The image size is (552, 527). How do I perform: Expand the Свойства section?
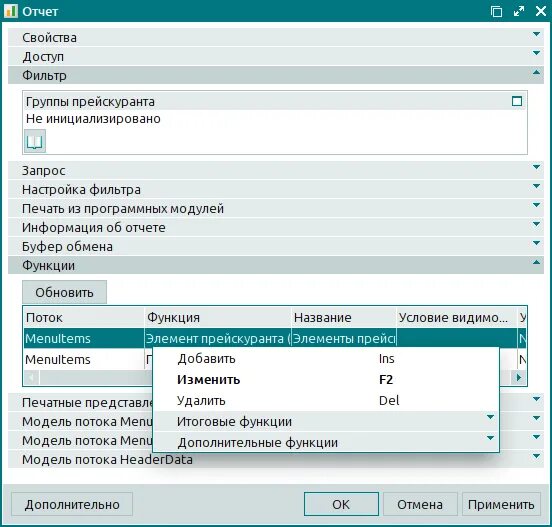276,37
